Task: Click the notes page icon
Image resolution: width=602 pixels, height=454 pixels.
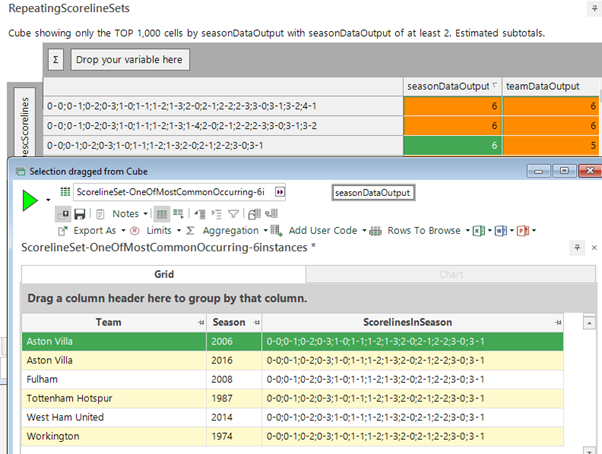Action: 100,214
